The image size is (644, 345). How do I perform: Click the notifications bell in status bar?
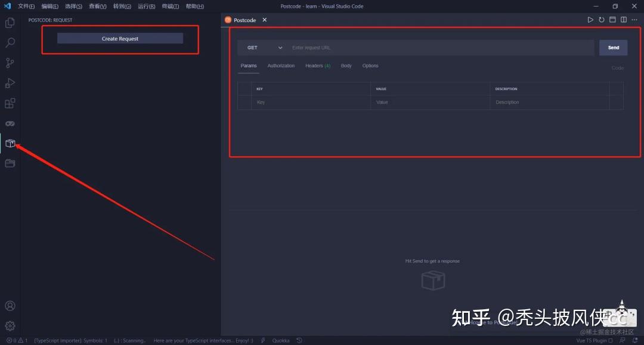(635, 340)
